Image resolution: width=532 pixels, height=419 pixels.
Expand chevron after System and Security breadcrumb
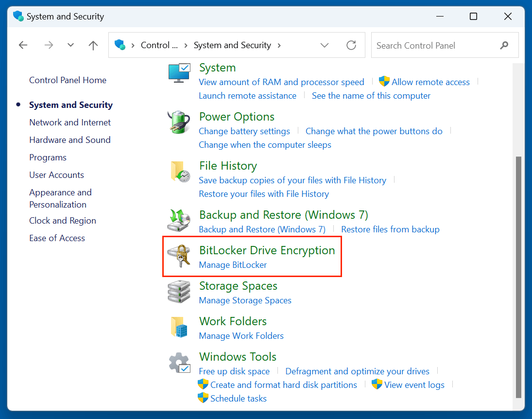tap(279, 45)
